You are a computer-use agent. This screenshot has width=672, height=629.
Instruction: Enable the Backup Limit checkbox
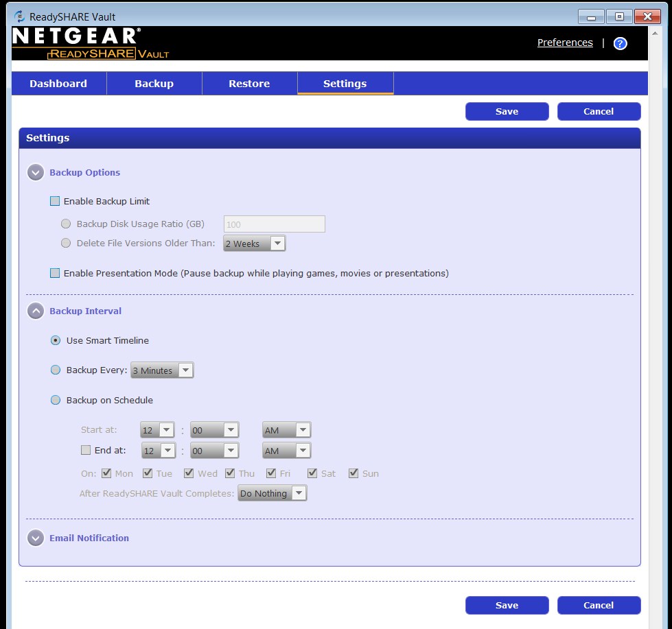55,201
